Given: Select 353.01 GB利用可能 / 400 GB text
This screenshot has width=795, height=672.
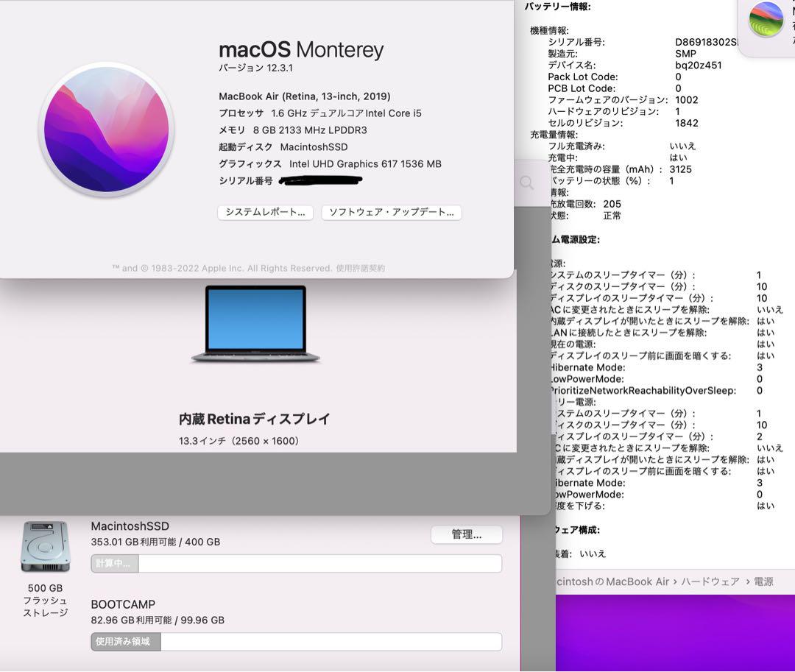Looking at the screenshot, I should (155, 542).
